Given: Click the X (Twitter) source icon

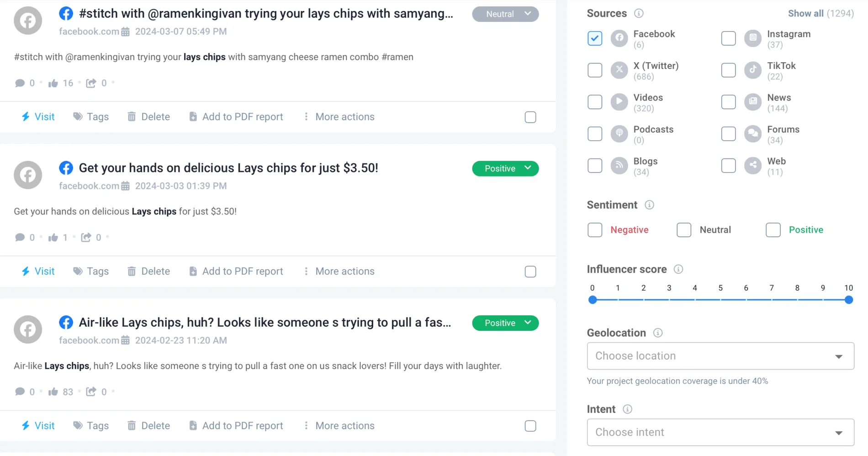Looking at the screenshot, I should click(x=619, y=70).
